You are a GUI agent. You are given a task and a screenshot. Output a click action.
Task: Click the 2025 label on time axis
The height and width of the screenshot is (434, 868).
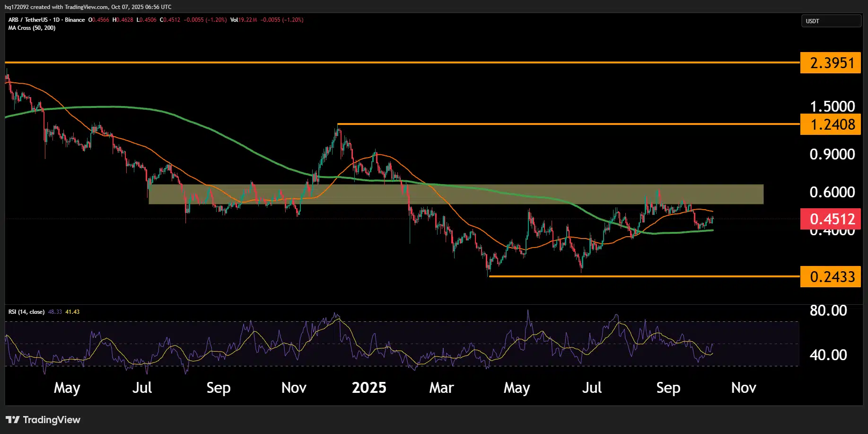click(369, 388)
